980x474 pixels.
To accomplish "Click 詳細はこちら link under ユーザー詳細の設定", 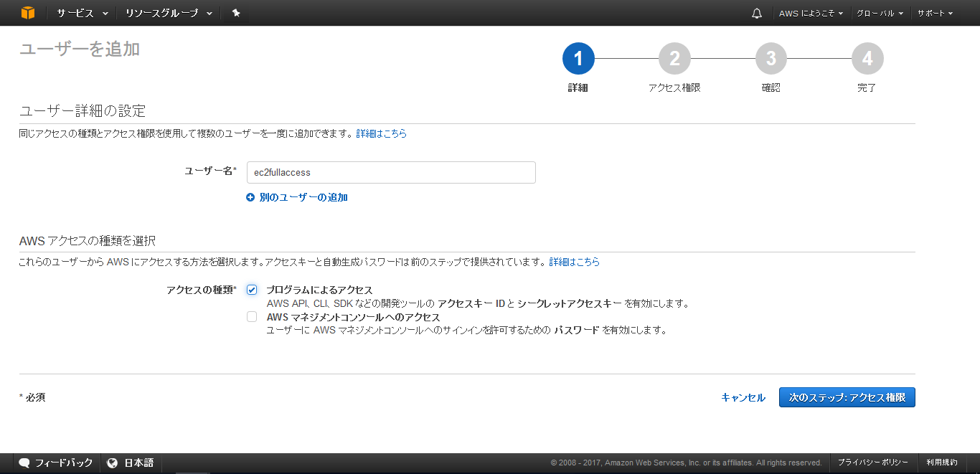I will click(381, 133).
